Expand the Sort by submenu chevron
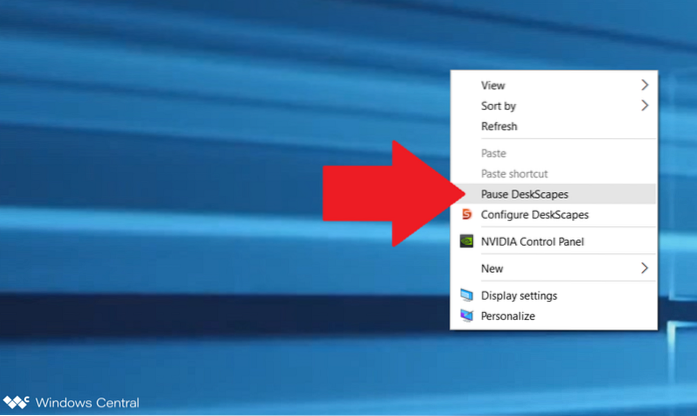 [x=644, y=105]
